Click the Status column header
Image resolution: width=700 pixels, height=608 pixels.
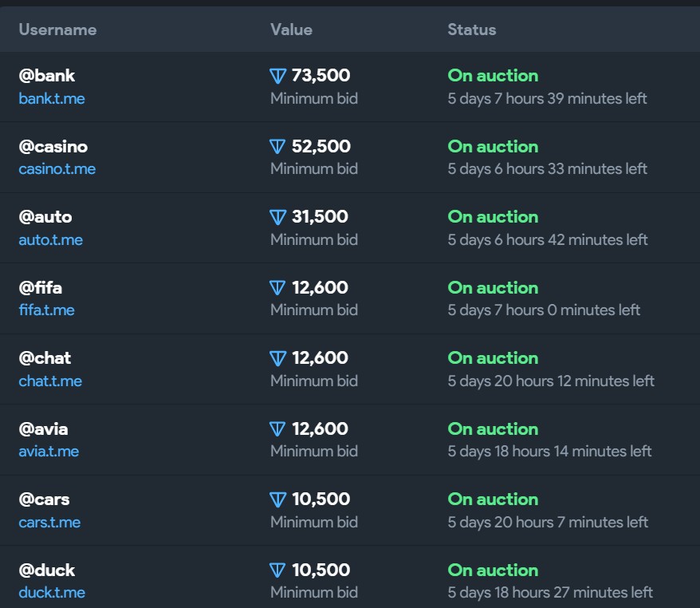472,30
